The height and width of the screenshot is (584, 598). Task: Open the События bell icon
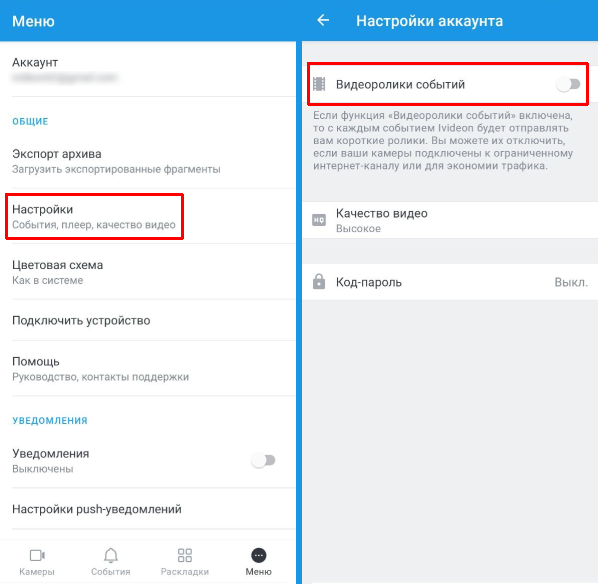tap(111, 555)
